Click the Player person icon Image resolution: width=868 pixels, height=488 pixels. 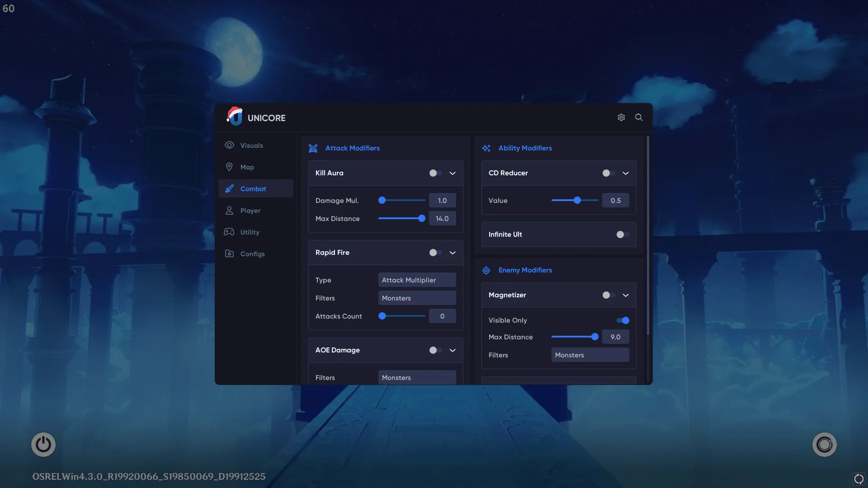pyautogui.click(x=229, y=210)
